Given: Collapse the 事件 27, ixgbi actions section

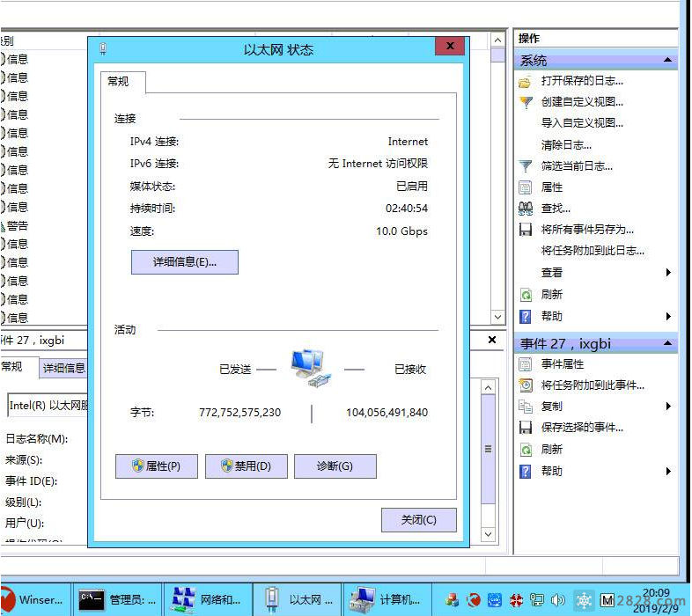Looking at the screenshot, I should point(667,343).
